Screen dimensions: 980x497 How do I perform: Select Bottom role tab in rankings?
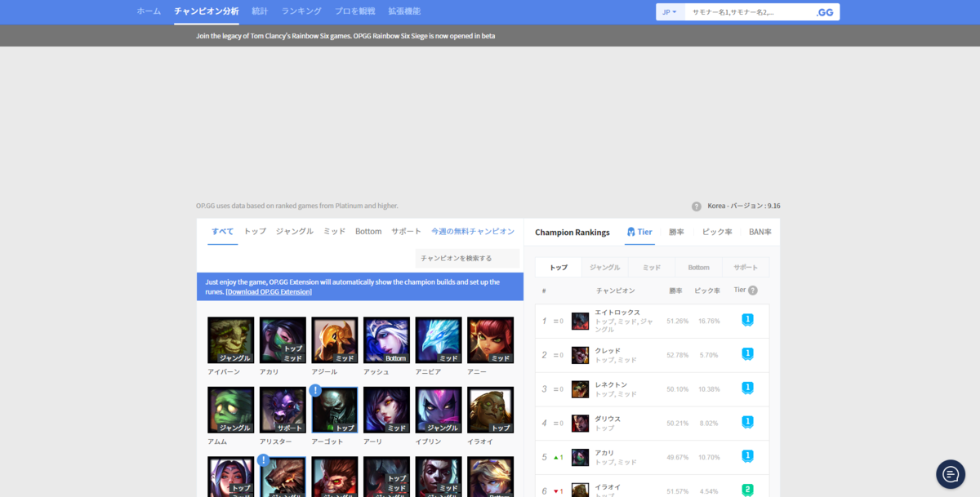[x=698, y=267]
